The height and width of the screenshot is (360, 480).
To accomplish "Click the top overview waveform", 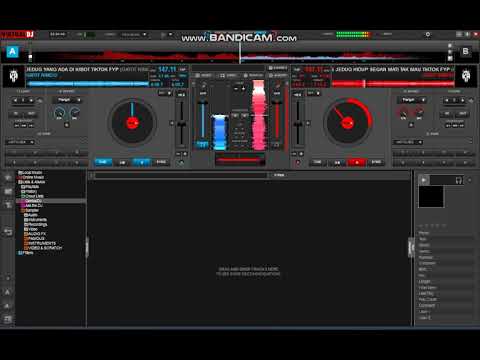I will click(240, 56).
